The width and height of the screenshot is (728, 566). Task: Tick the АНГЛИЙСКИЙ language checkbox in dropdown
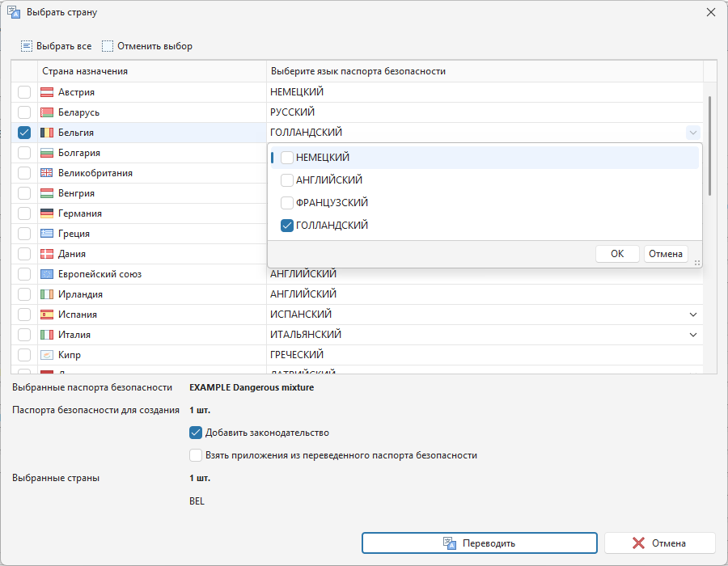287,180
